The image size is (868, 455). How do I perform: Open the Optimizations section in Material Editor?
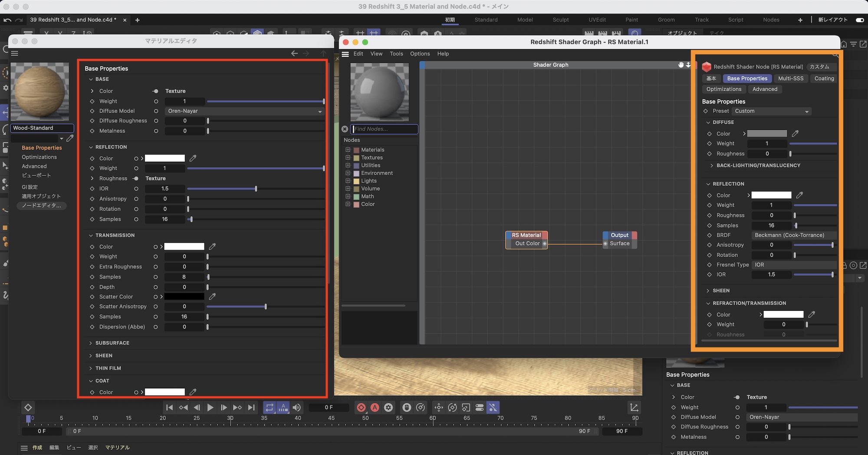point(39,157)
